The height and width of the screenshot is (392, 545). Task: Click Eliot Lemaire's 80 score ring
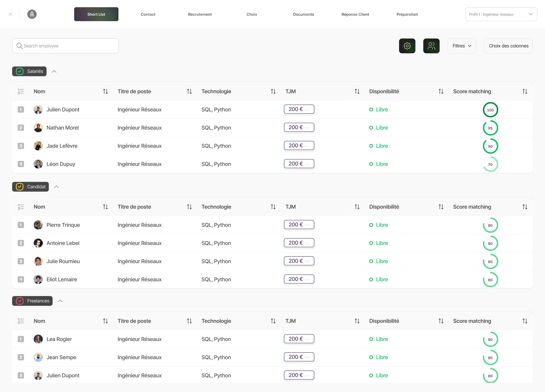click(490, 280)
